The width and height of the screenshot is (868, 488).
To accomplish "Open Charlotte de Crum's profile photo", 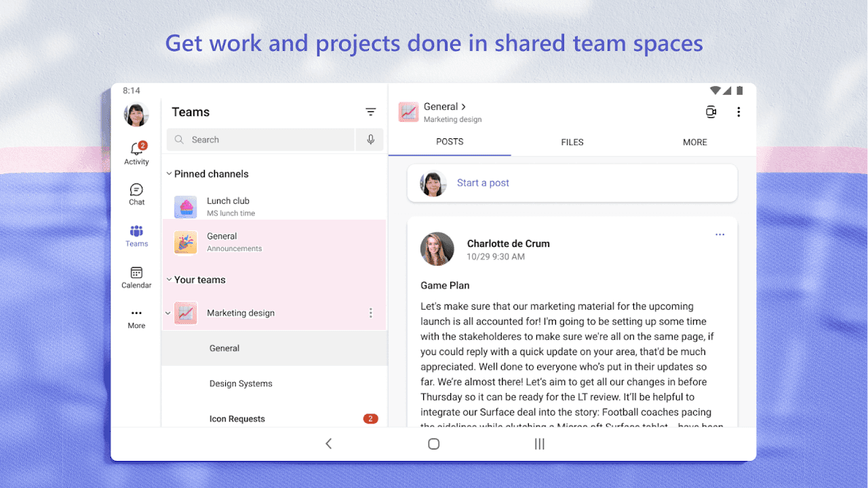I will click(437, 249).
